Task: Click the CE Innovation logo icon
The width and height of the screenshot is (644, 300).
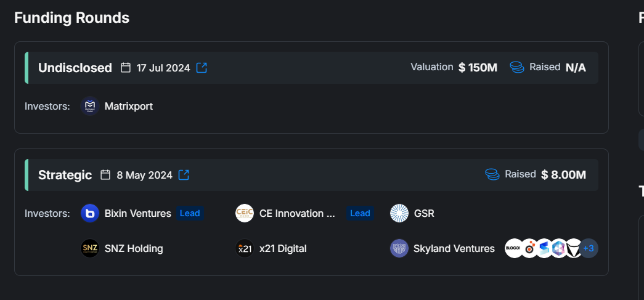Action: pyautogui.click(x=245, y=213)
